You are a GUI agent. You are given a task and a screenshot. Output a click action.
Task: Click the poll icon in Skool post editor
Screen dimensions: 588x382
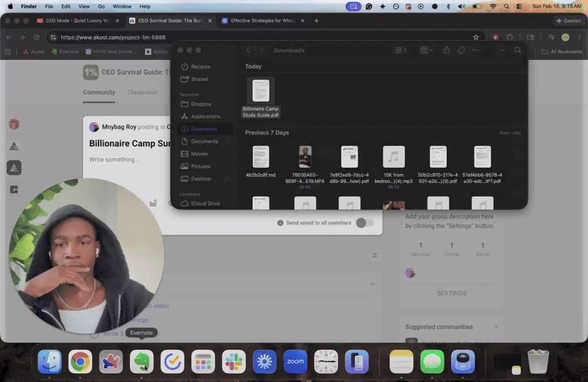coord(153,204)
